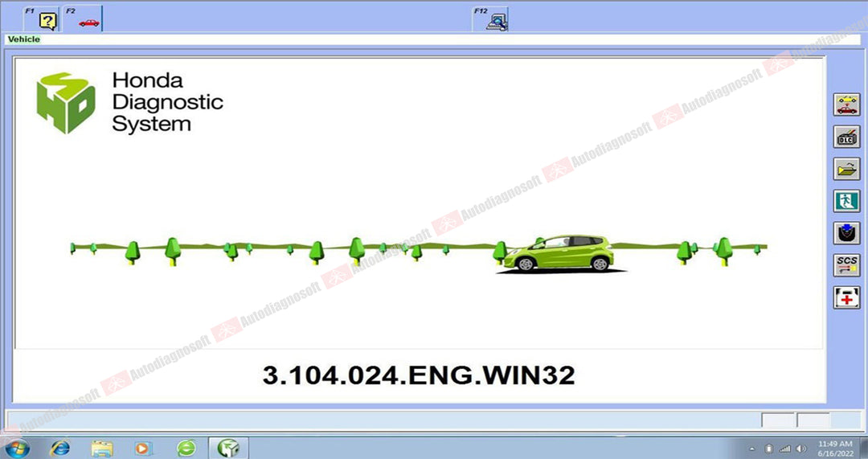Click the Vehicle tab label
This screenshot has width=868, height=459.
pyautogui.click(x=24, y=39)
